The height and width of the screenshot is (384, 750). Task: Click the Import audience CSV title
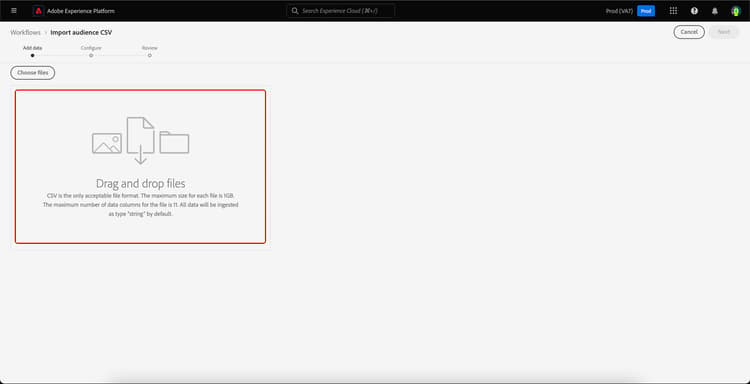(x=81, y=32)
